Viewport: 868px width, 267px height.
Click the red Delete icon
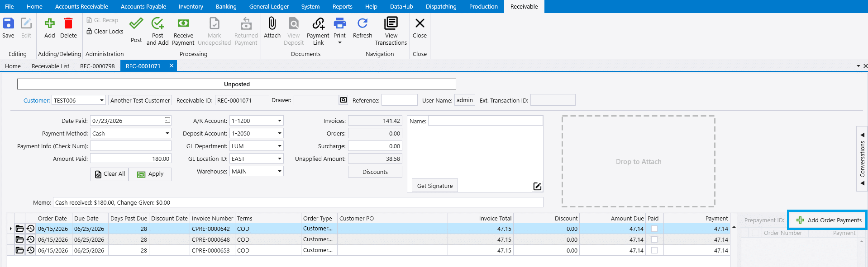68,23
